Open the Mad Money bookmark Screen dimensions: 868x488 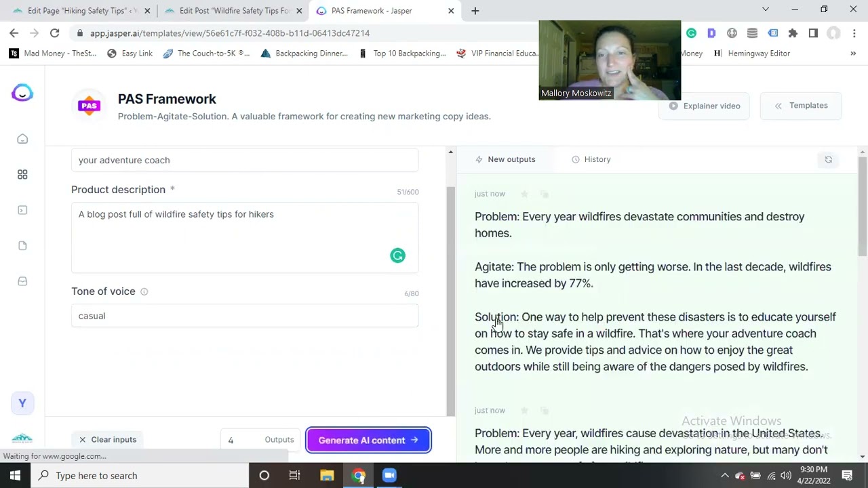(52, 54)
